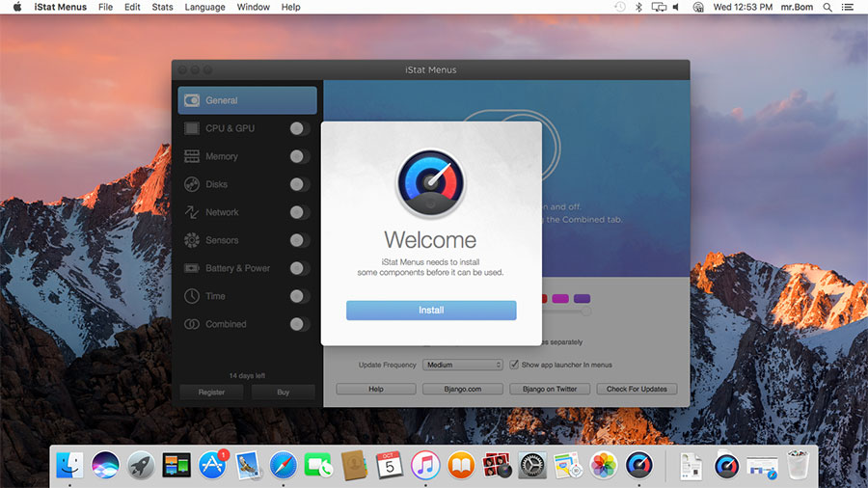Uncheck Show app launcher in menus
Image resolution: width=868 pixels, height=488 pixels.
click(x=514, y=364)
